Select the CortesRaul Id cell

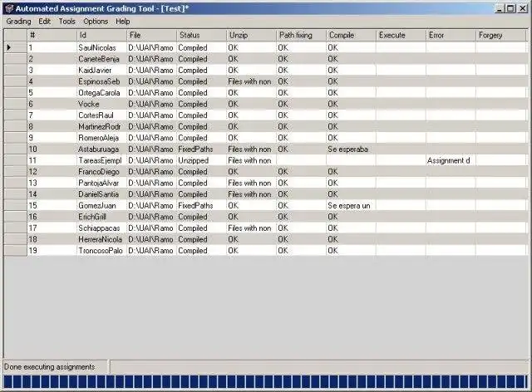[x=101, y=115]
